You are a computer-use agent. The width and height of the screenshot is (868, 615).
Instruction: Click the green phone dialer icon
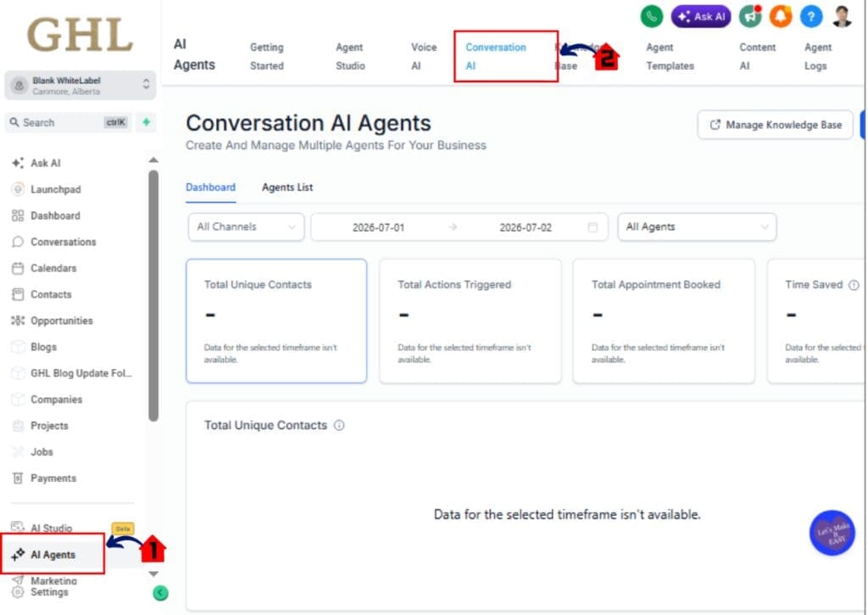click(x=652, y=17)
